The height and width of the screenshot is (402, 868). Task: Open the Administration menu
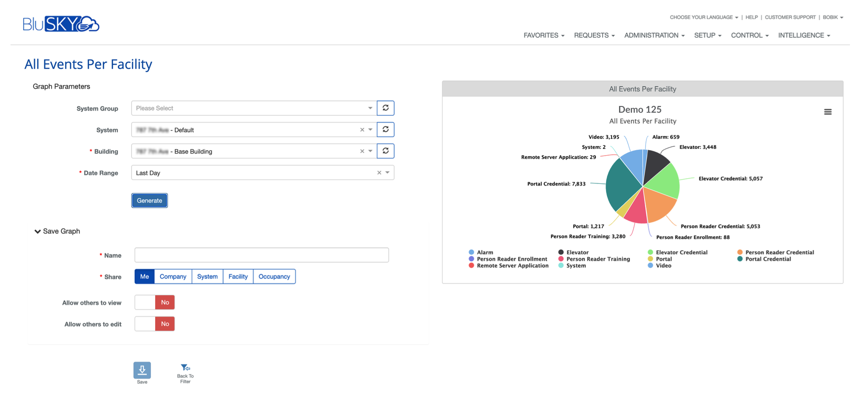point(654,35)
